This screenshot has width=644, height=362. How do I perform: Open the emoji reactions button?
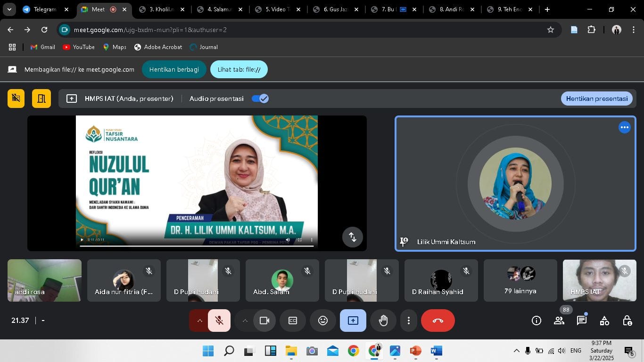click(x=323, y=321)
